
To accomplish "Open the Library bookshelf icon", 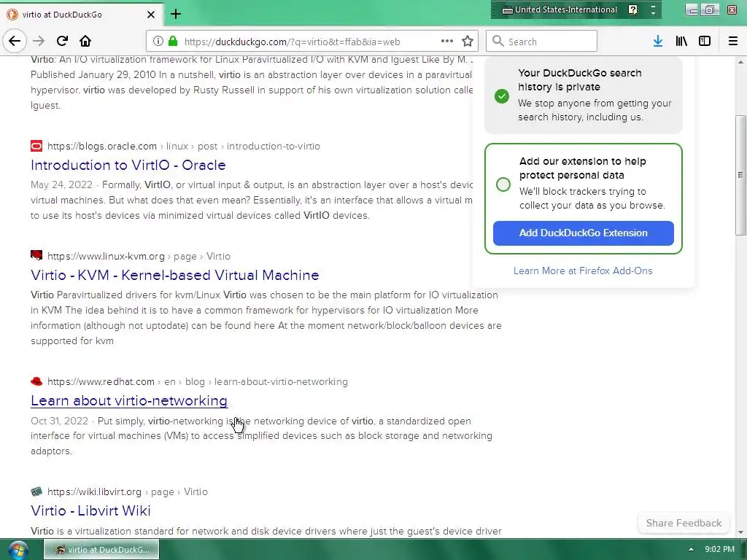I will (681, 41).
